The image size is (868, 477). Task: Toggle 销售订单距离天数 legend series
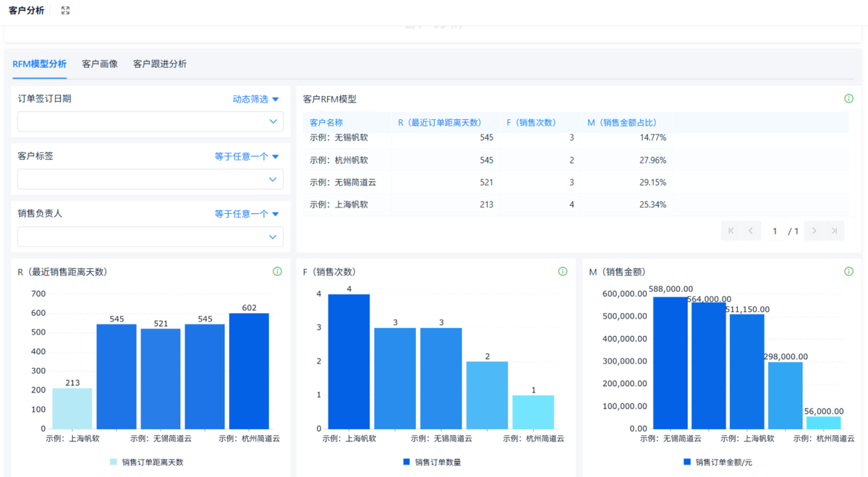coord(147,462)
